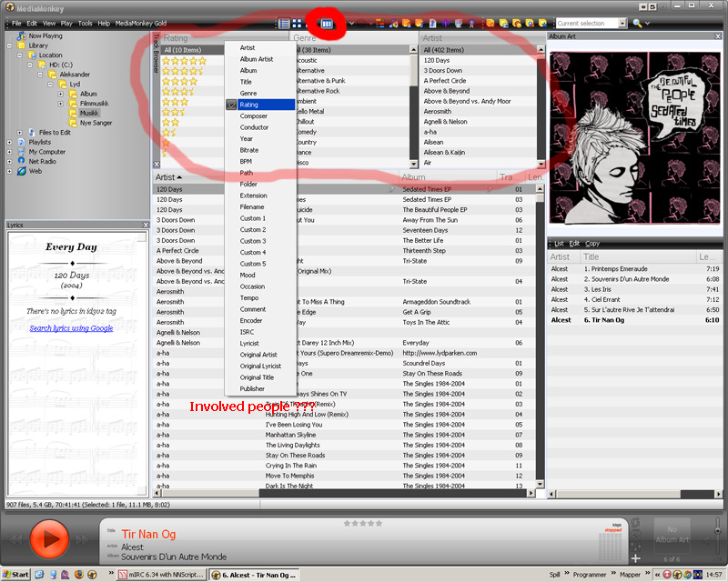This screenshot has width=728, height=582.
Task: Switch to the album art grid view icon
Action: [297, 24]
